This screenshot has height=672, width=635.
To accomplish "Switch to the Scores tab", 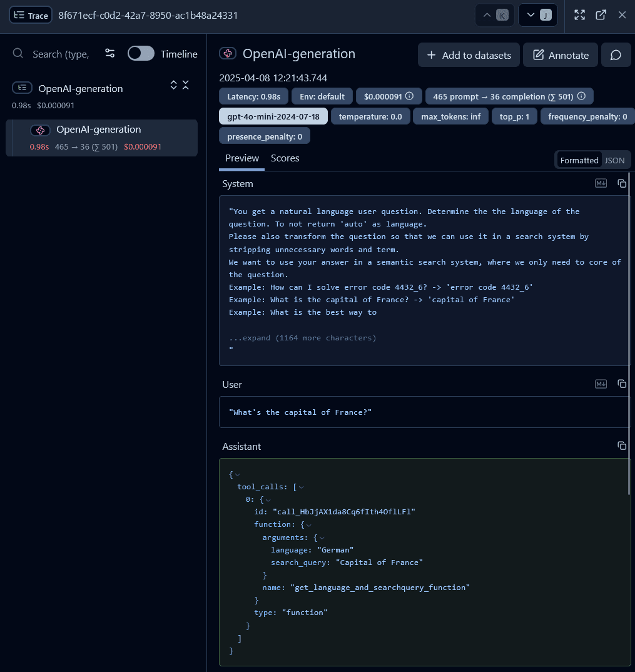I will [285, 158].
